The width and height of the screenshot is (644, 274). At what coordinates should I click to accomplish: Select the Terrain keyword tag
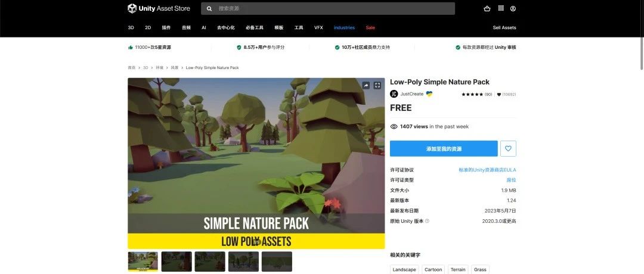click(x=458, y=269)
